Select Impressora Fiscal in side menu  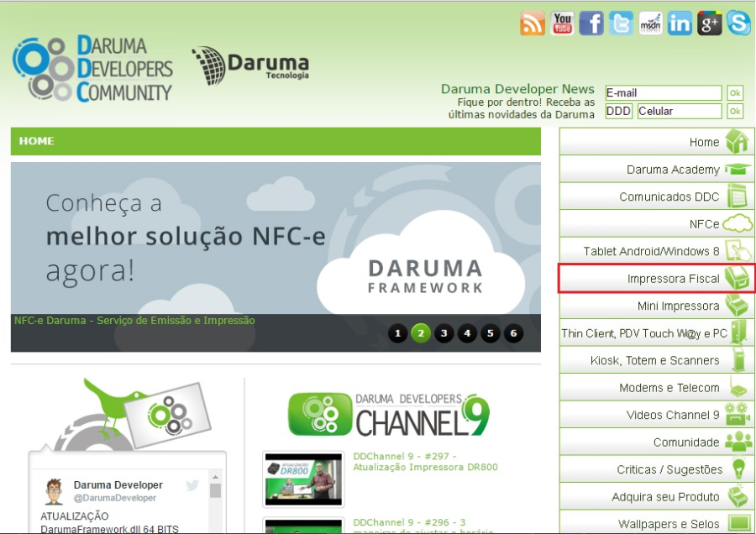(x=657, y=278)
